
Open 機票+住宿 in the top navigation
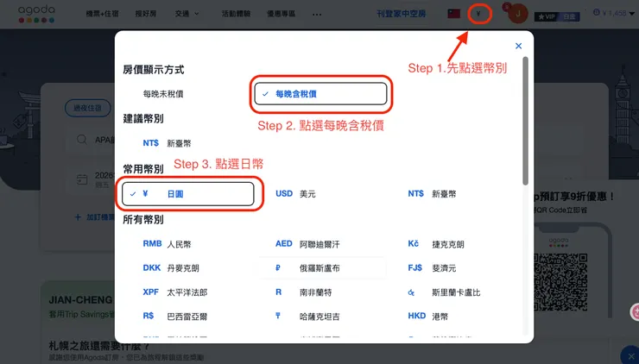pyautogui.click(x=102, y=14)
